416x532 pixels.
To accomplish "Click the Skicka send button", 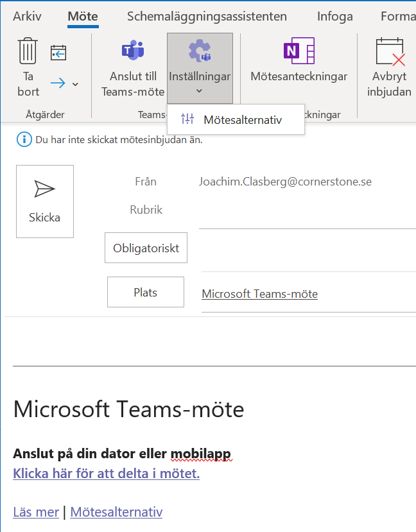I will [45, 202].
